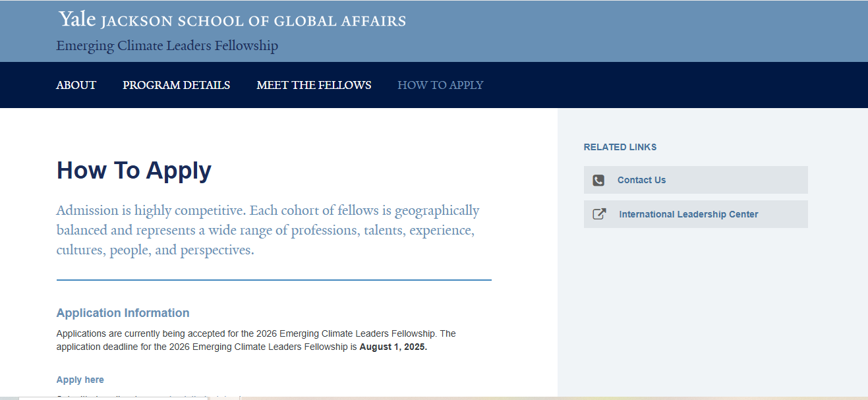Open the About menu item
The width and height of the screenshot is (868, 400).
[76, 85]
